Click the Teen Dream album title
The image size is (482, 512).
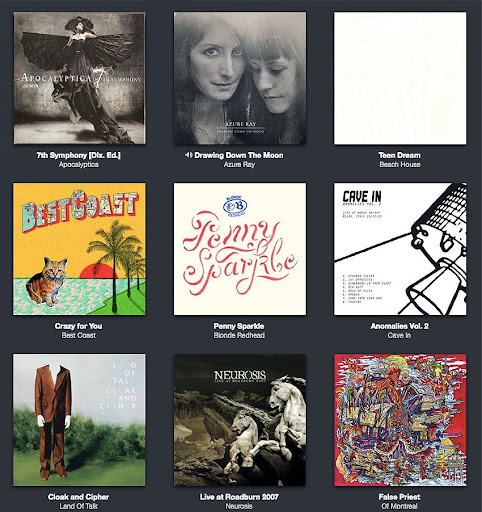(x=399, y=155)
